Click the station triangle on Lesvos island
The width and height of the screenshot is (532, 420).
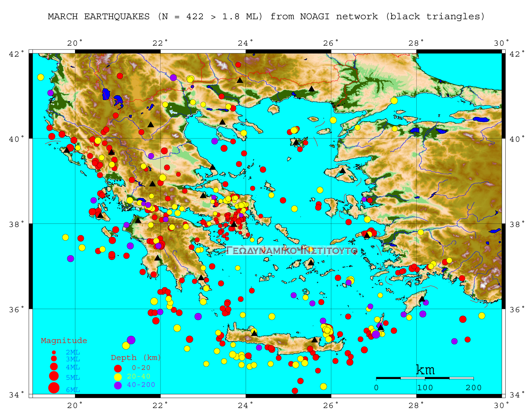[343, 170]
